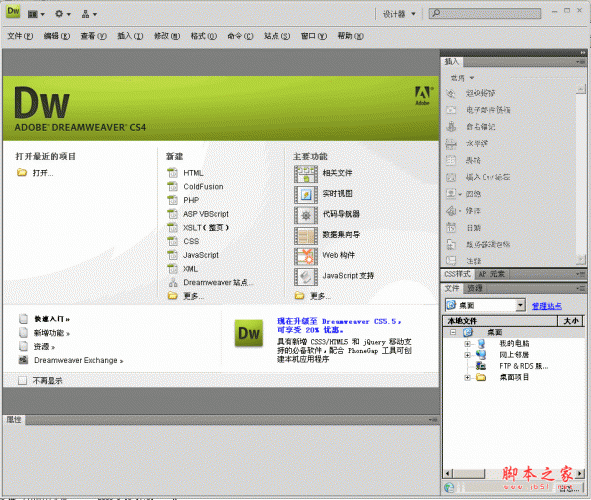Open the Extend Dreamweaver gear dropdown
The width and height of the screenshot is (591, 500).
click(x=63, y=14)
